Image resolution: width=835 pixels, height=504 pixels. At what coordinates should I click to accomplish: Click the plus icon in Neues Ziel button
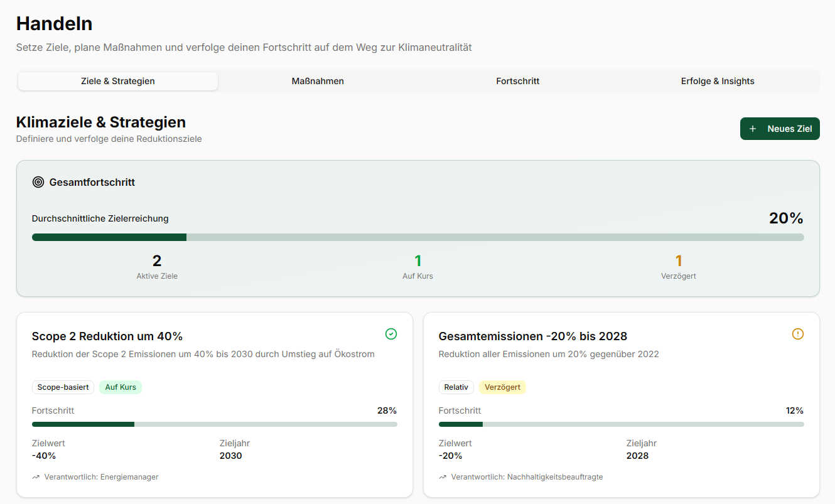753,129
